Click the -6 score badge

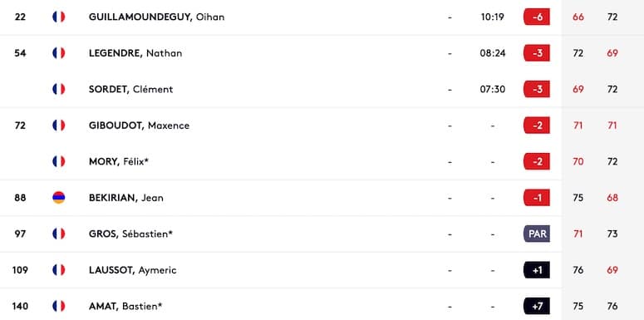coord(537,17)
